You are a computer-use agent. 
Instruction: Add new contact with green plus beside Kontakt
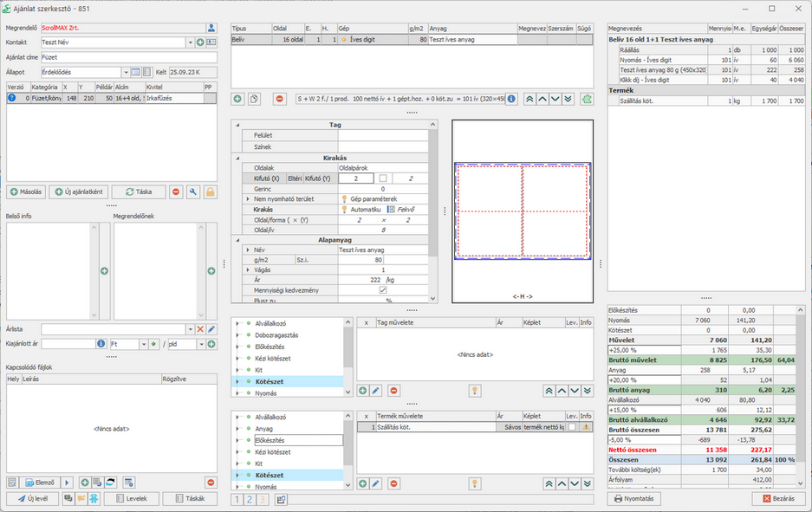pos(200,42)
